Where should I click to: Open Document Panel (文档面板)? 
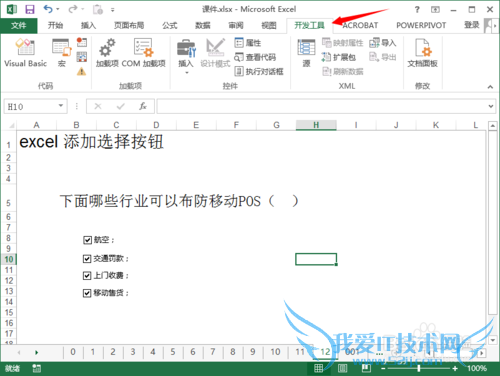tap(422, 53)
